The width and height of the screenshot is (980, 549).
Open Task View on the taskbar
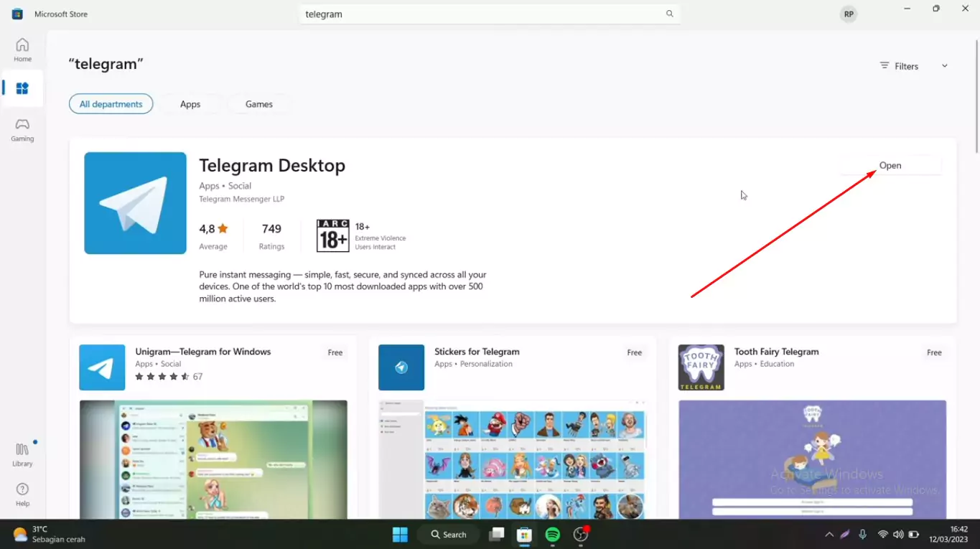496,535
